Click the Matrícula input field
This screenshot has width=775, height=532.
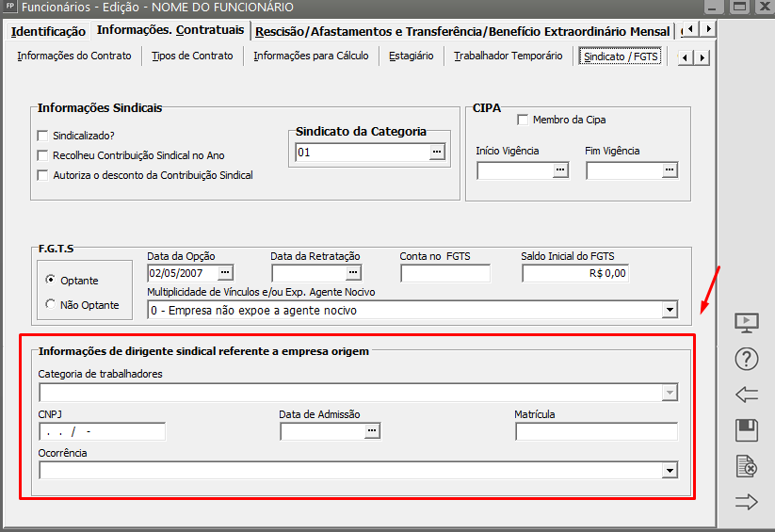tap(597, 431)
